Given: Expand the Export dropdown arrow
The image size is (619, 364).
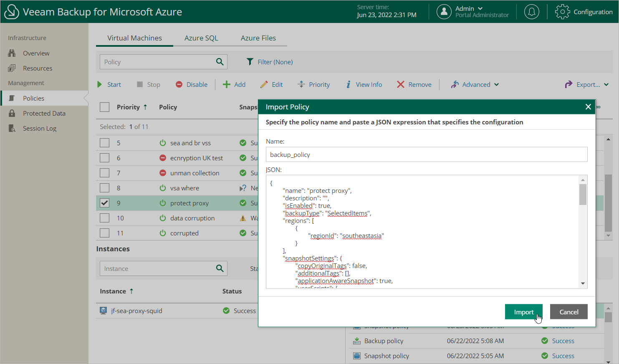Looking at the screenshot, I should tap(606, 84).
